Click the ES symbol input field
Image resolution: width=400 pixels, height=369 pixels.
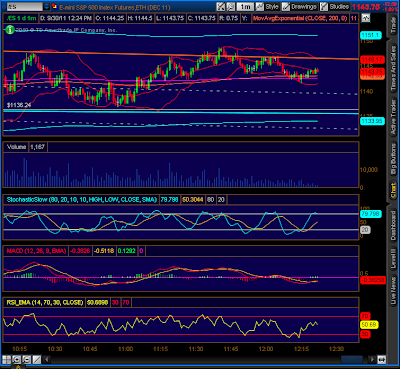click(25, 6)
